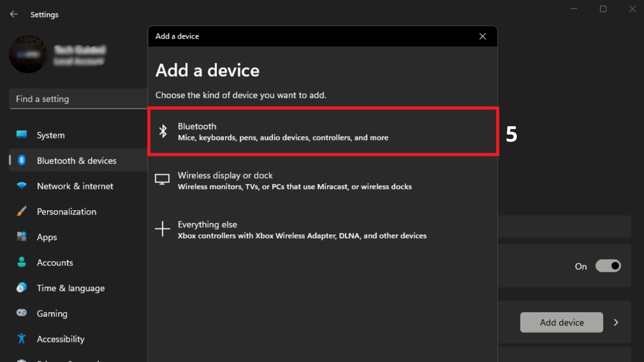644x362 pixels.
Task: Go back using Settings back arrow
Action: click(14, 14)
